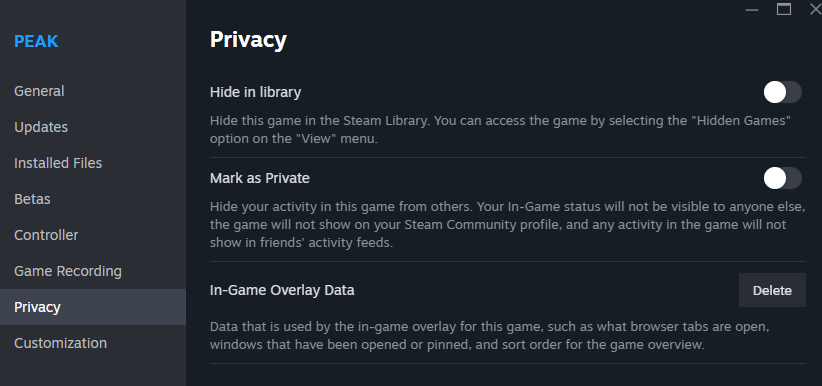Select Installed Files in the sidebar
This screenshot has height=386, width=822.
pyautogui.click(x=58, y=163)
